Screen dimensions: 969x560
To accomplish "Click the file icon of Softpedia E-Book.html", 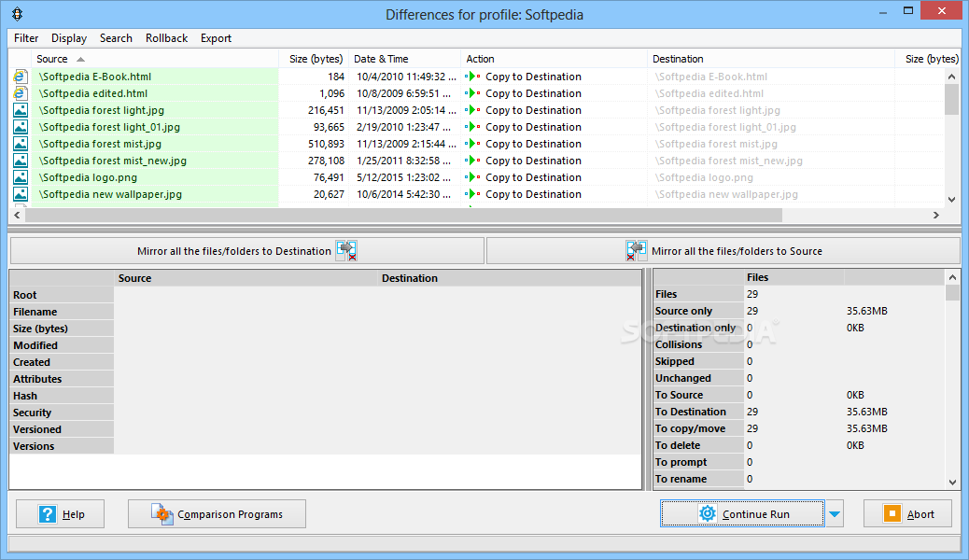I will point(21,77).
